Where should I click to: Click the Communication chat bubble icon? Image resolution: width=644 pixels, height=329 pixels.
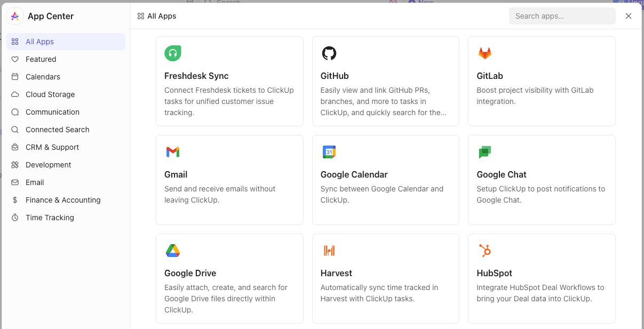[x=15, y=112]
